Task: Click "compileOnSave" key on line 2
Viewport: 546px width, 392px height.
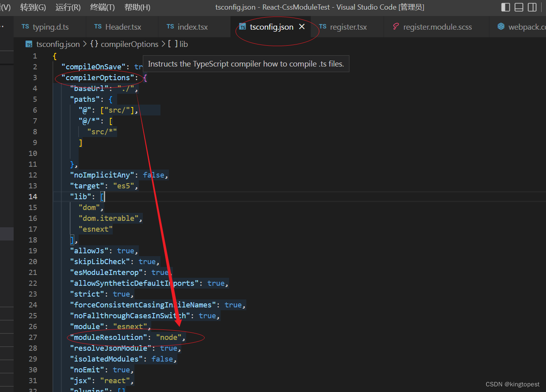Action: click(93, 67)
